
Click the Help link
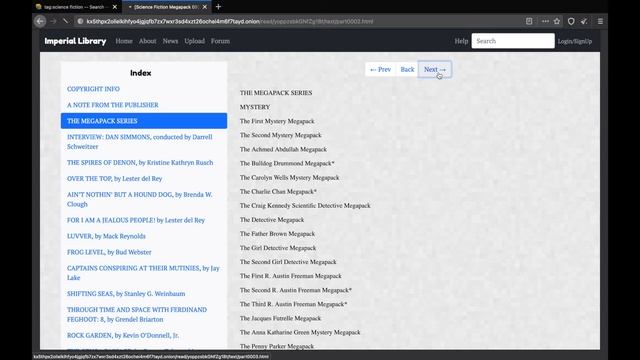pos(461,41)
